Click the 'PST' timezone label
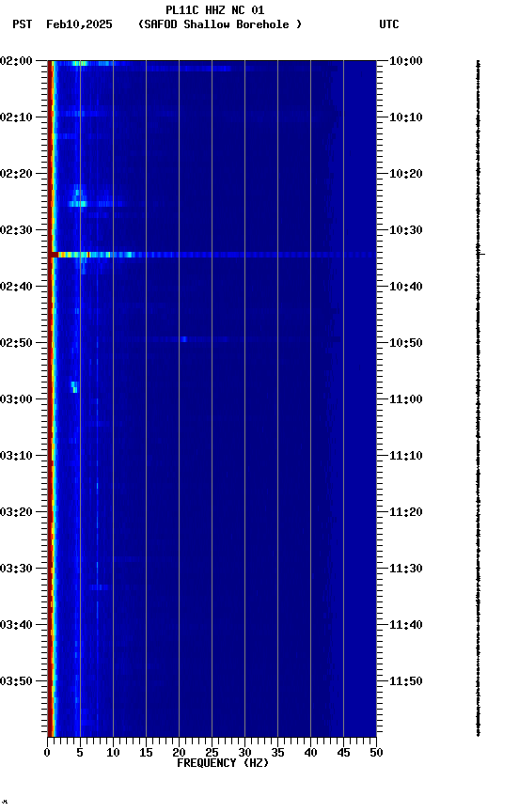The height and width of the screenshot is (812, 519). pyautogui.click(x=23, y=24)
